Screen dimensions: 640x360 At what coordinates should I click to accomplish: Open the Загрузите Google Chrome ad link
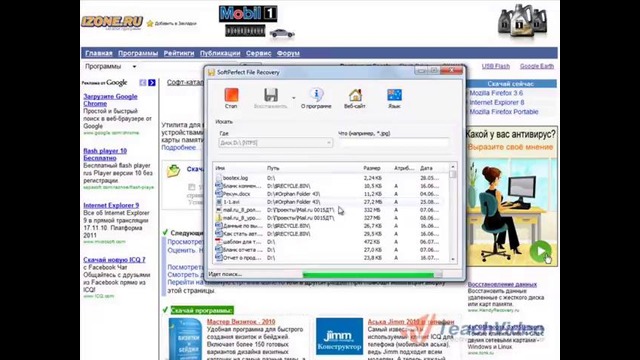[x=110, y=100]
